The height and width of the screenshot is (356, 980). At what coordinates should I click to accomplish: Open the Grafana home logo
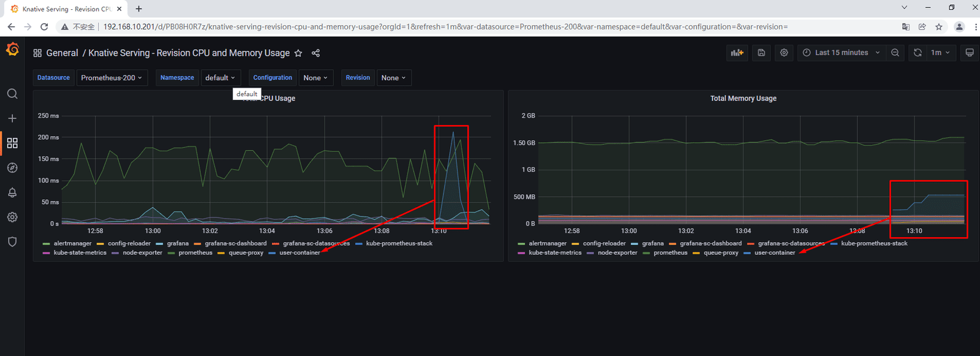coord(12,50)
